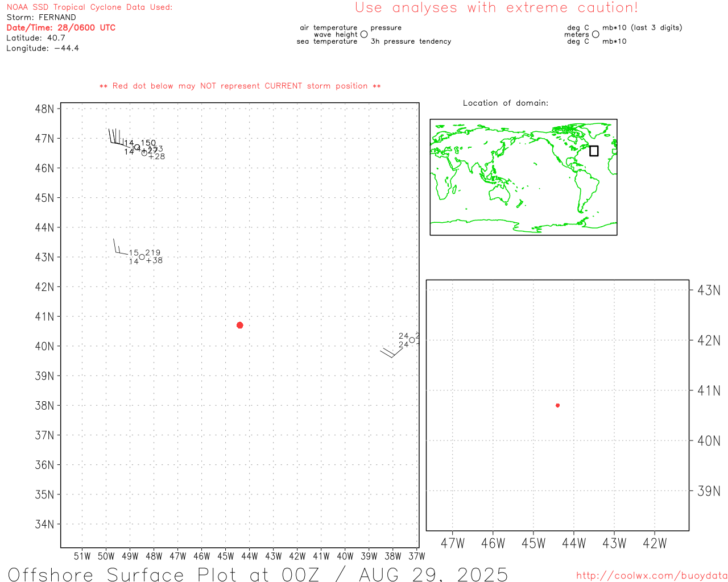Click the 'meters' unit label
This screenshot has width=728, height=582.
[577, 35]
